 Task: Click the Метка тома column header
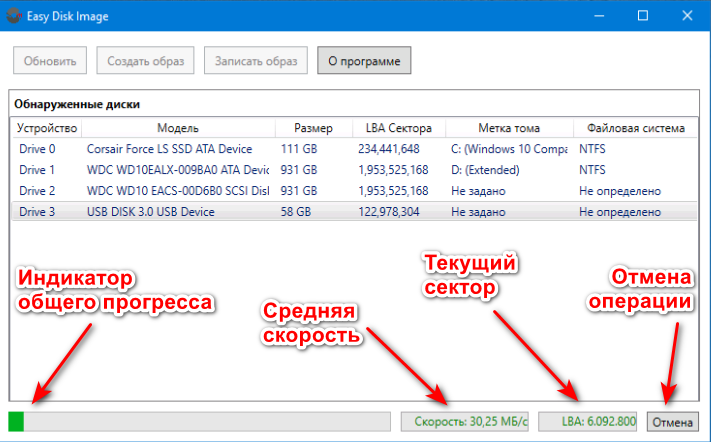tap(509, 128)
